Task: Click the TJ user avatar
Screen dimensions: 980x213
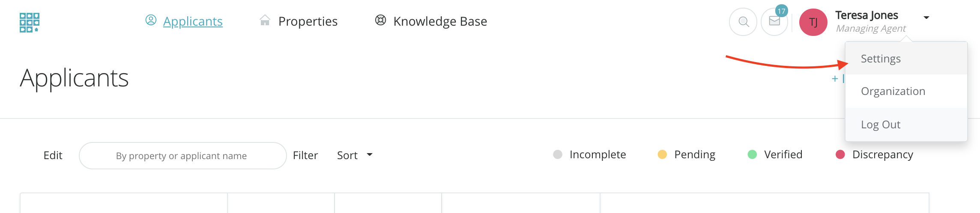Action: click(813, 22)
